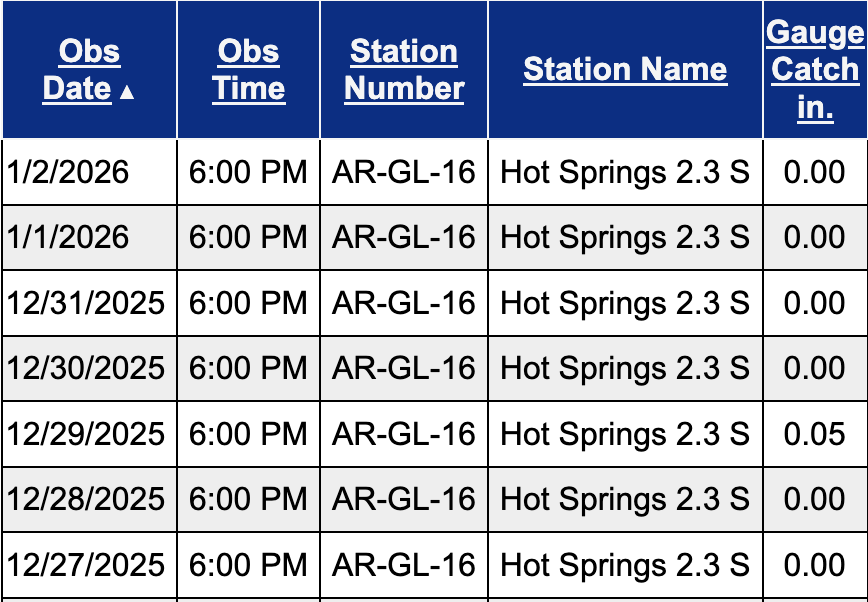Select the 12/27/2025 date cell

pos(86,565)
